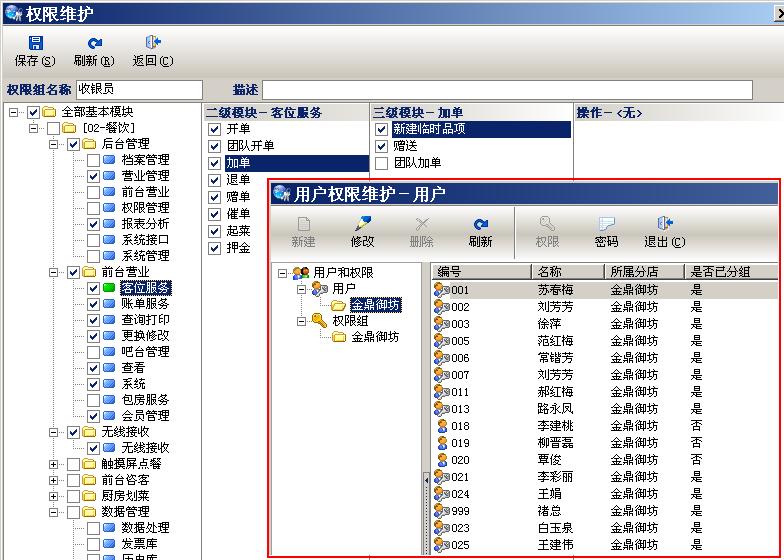Click the Return (返回) door icon
The width and height of the screenshot is (784, 560).
point(152,43)
